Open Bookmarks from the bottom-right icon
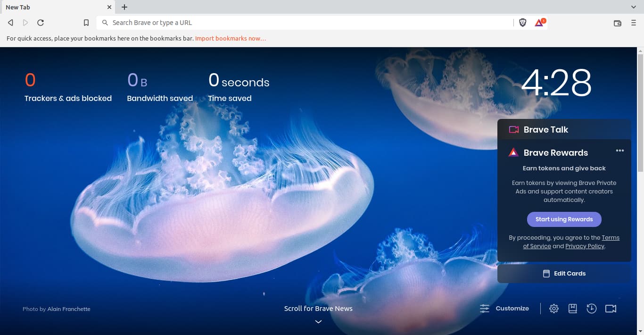This screenshot has width=644, height=335. click(573, 309)
